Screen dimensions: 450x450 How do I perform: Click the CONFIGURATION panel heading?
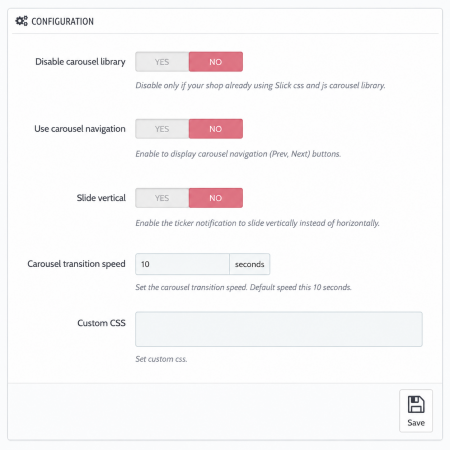coord(62,21)
